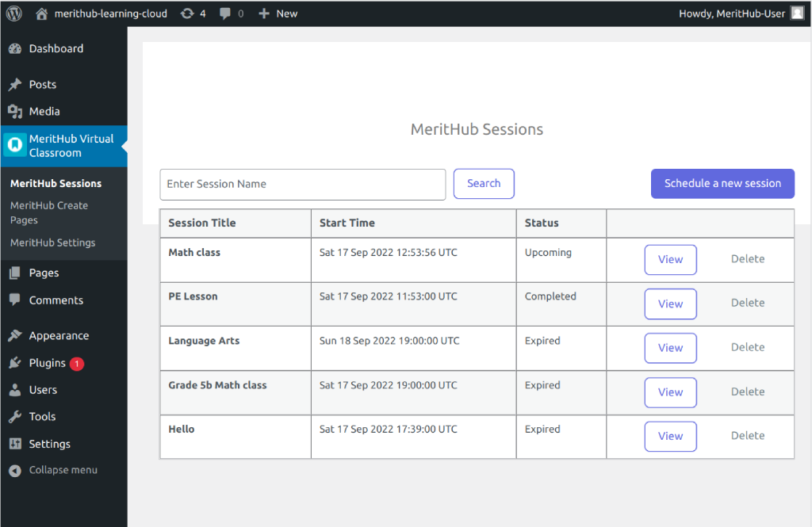Delete the Grade 5b Math class session
The height and width of the screenshot is (527, 812).
(x=748, y=392)
